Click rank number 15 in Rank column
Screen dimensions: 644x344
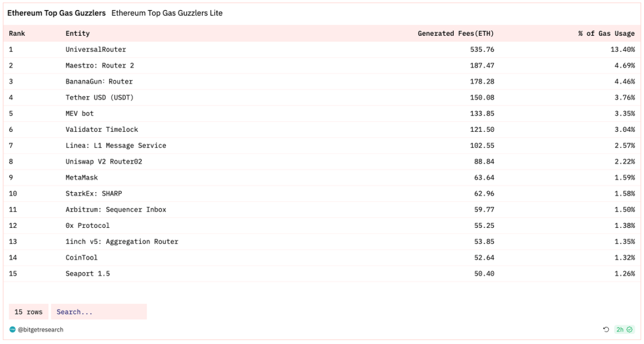[x=13, y=274]
